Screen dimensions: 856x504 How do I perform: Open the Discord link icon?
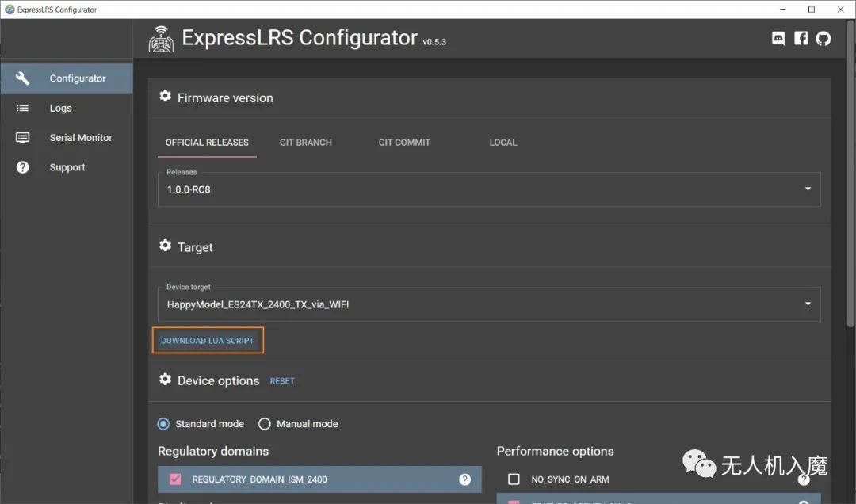[778, 38]
